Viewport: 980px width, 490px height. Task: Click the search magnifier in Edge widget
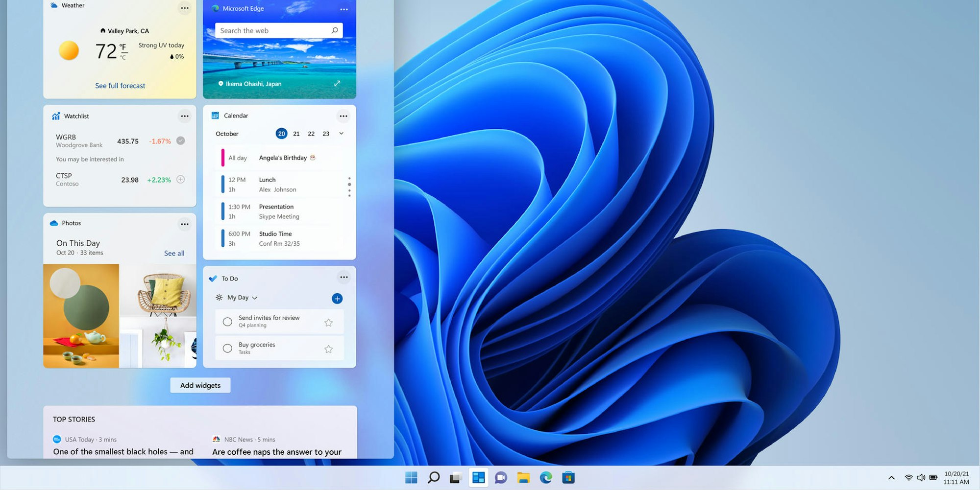[x=335, y=30]
